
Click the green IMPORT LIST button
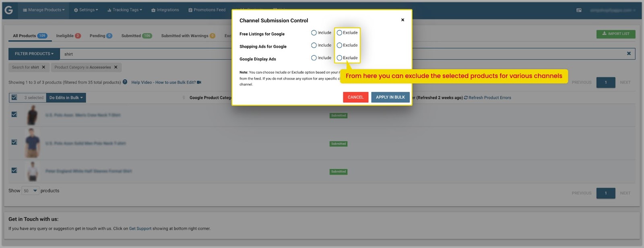click(616, 34)
